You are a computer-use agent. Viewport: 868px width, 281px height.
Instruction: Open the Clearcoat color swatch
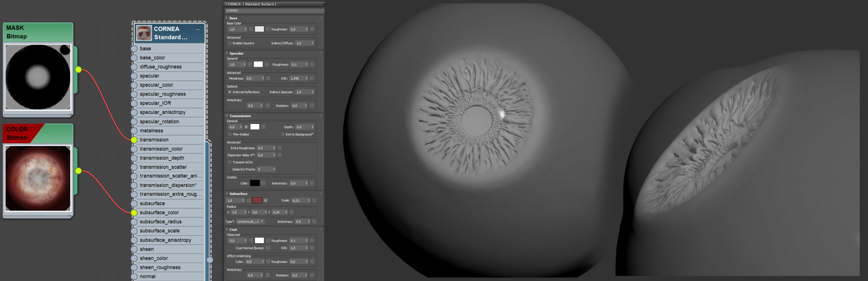259,241
